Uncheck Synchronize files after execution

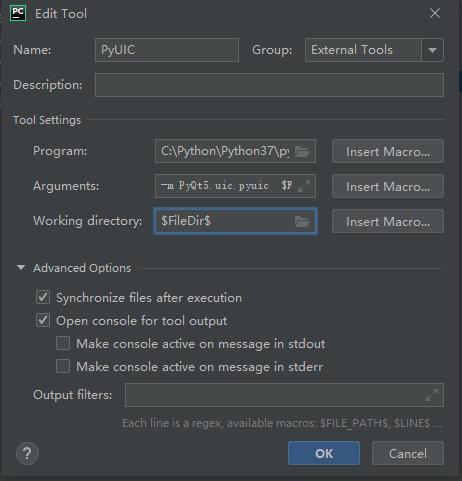point(43,297)
